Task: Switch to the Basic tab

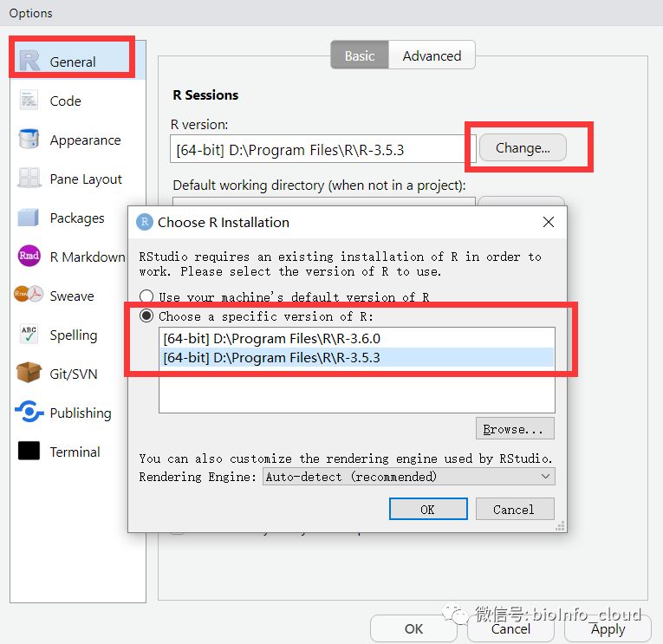Action: (360, 55)
